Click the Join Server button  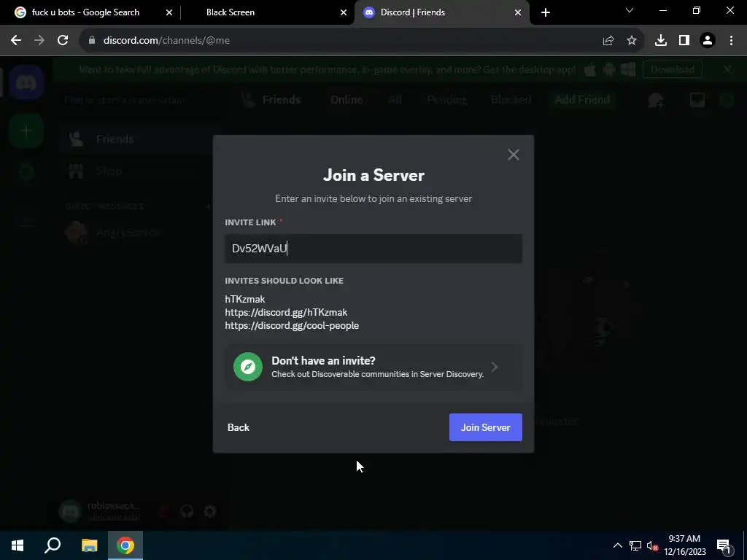(x=485, y=427)
